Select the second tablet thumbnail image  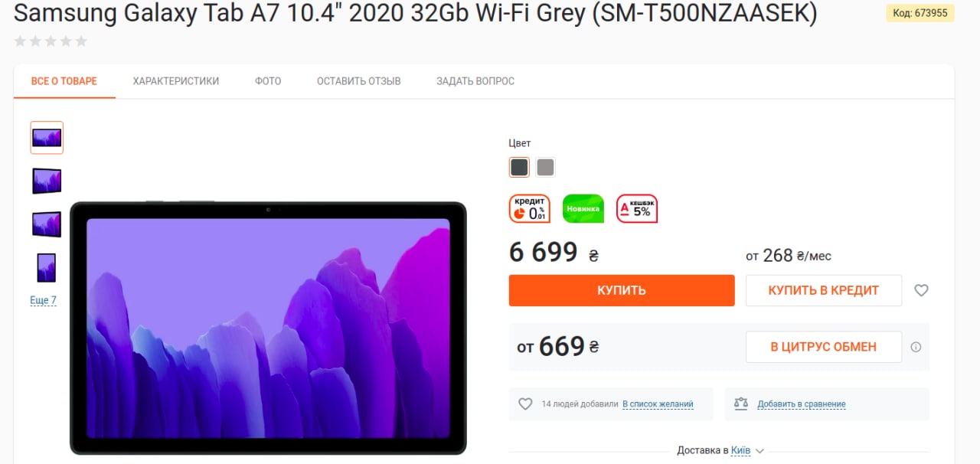coord(47,181)
